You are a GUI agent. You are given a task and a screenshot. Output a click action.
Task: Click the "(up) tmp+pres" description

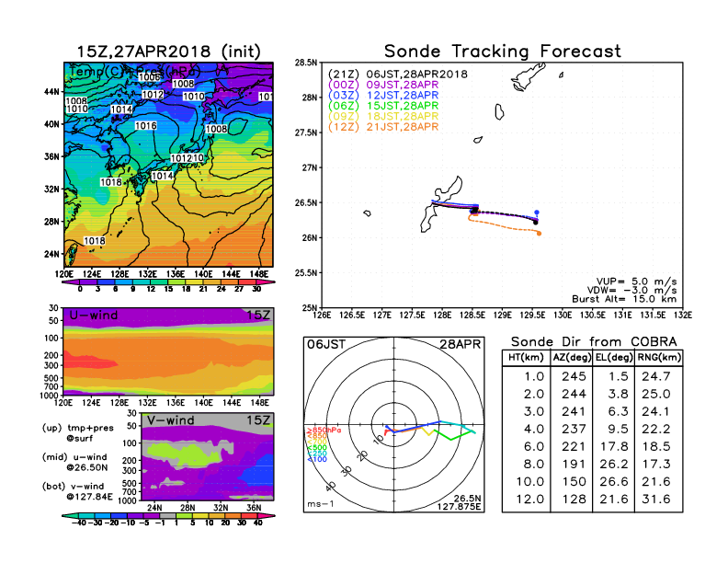click(77, 428)
